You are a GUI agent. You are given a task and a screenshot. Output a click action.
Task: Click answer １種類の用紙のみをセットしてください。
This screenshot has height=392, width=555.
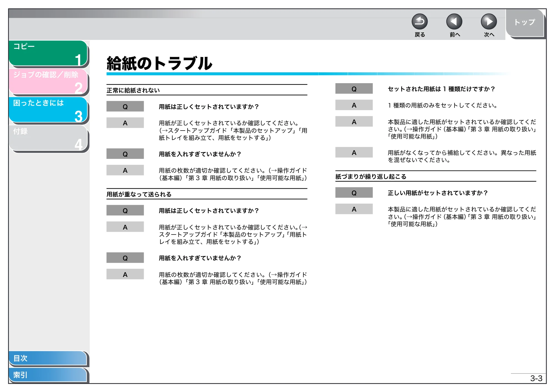point(443,105)
